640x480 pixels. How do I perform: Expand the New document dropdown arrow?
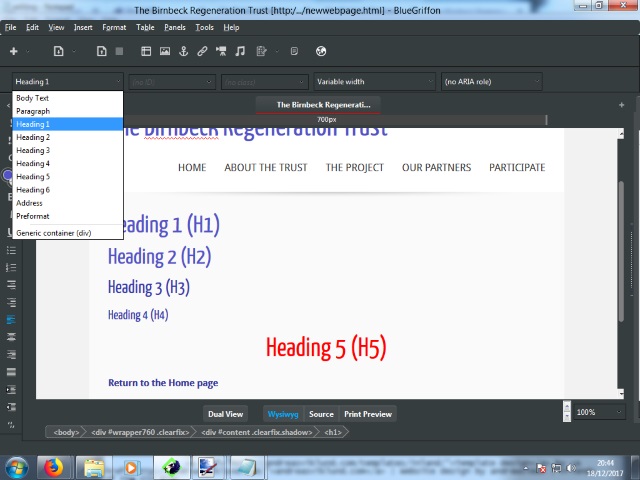coord(28,51)
